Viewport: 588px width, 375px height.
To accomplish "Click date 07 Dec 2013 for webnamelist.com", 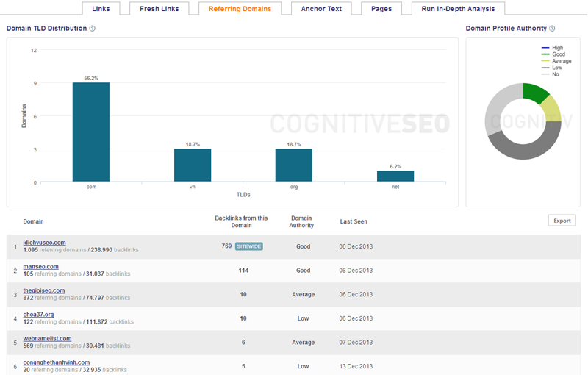I will click(x=356, y=343).
